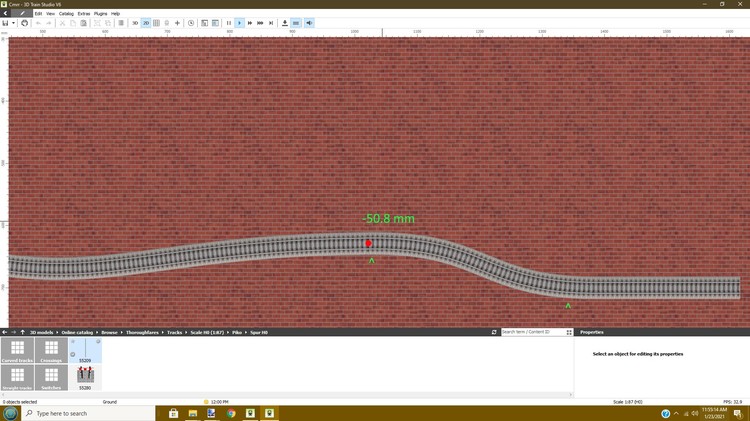Click the fast forward double-arrow button
This screenshot has height=421, width=750.
point(250,23)
